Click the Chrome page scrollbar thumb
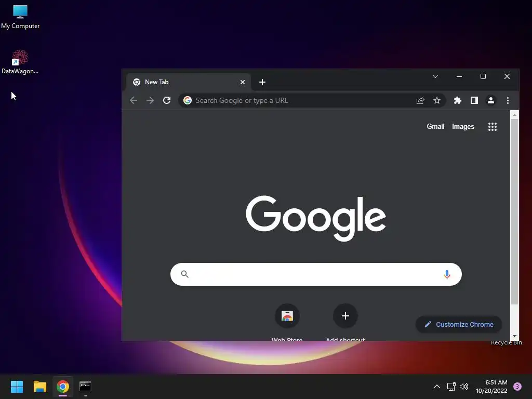Viewport: 532px width, 399px height. [515, 211]
